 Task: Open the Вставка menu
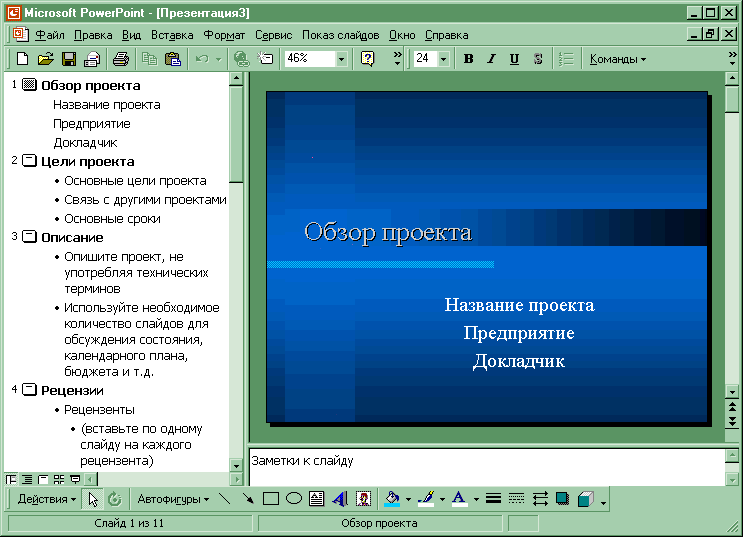tap(172, 35)
